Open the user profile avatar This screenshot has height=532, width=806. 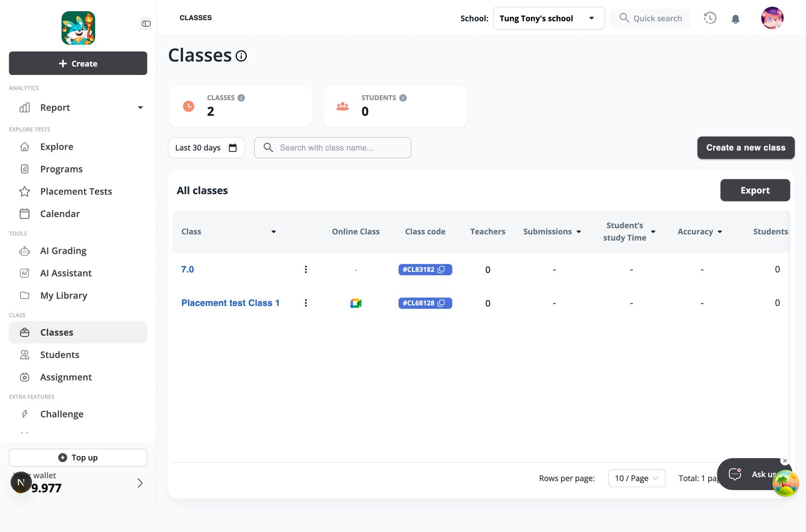[x=772, y=18]
